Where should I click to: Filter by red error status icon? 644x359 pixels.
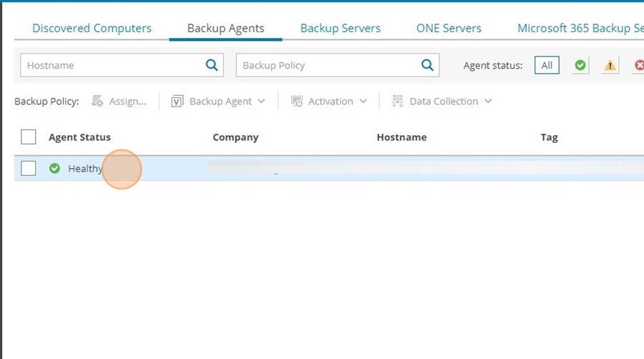639,65
